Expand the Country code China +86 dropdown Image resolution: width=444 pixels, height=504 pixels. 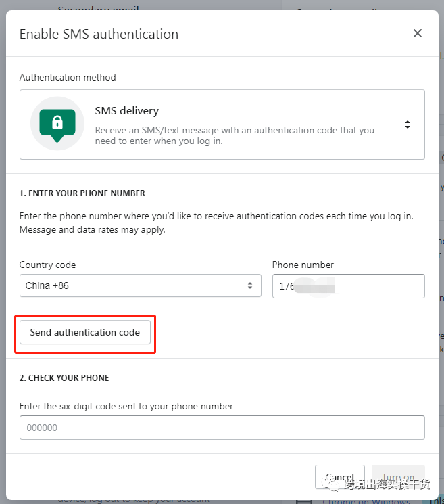[141, 285]
